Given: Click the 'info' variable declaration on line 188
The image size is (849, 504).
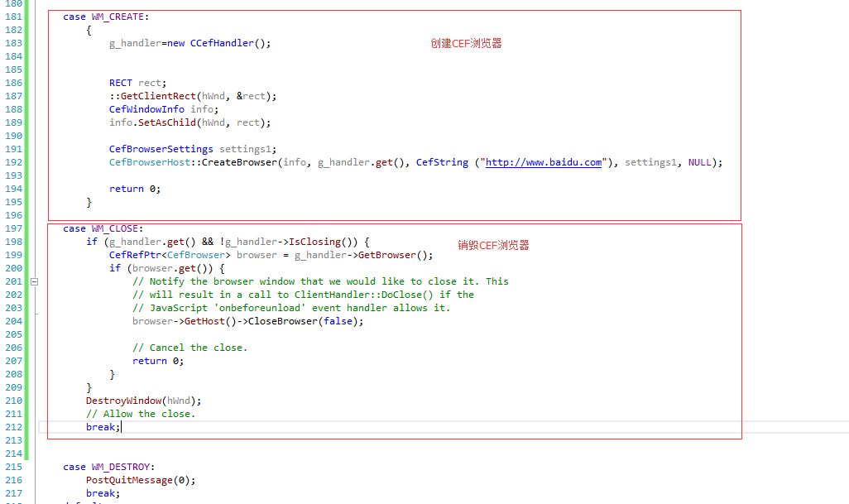Looking at the screenshot, I should (201, 109).
